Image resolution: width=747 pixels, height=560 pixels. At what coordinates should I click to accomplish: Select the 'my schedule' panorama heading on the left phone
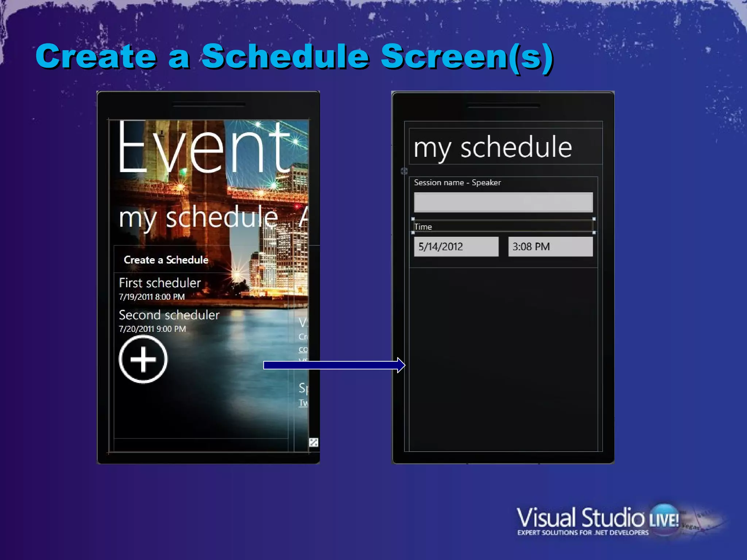[x=198, y=218]
